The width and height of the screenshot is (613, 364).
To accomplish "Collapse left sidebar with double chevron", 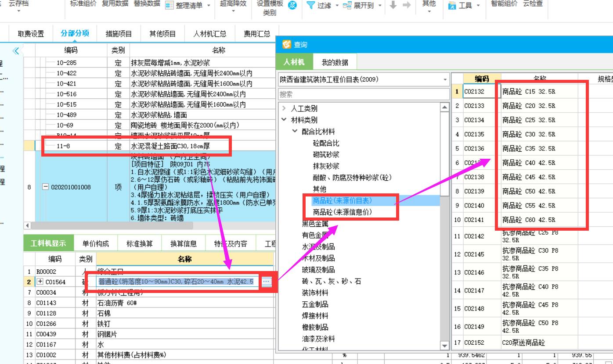I will (16, 51).
